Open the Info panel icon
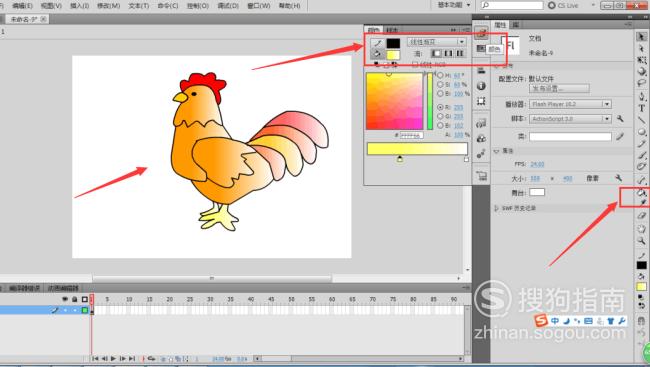The image size is (650, 367). 481,86
